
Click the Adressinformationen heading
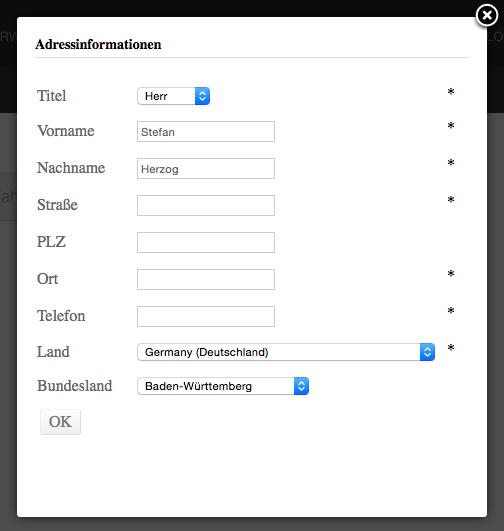pyautogui.click(x=98, y=44)
